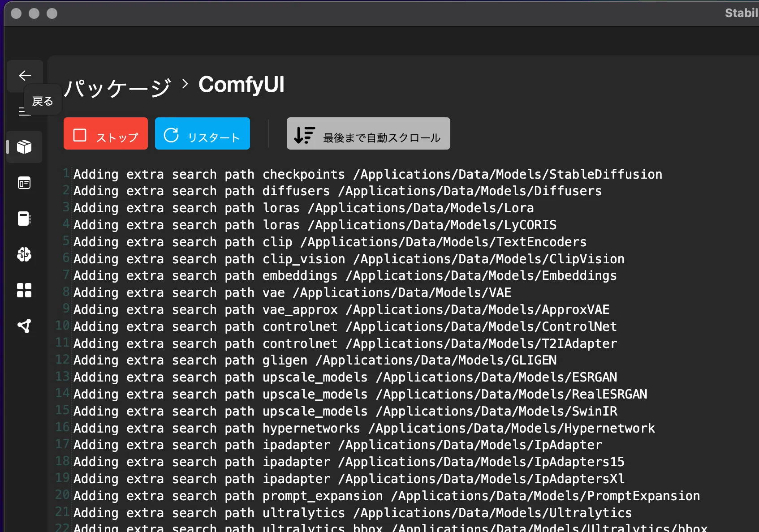This screenshot has width=759, height=532.
Task: Click the window zoom button
Action: click(52, 13)
